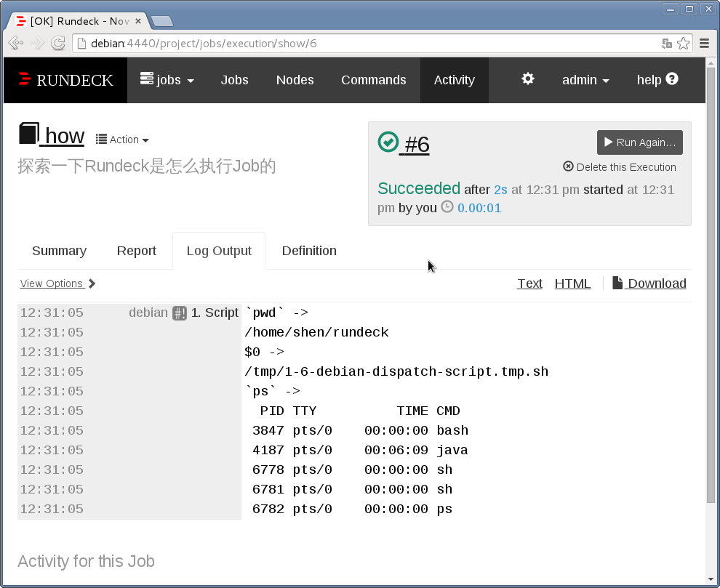The width and height of the screenshot is (720, 588).
Task: Click the browser forward arrow
Action: 37,43
